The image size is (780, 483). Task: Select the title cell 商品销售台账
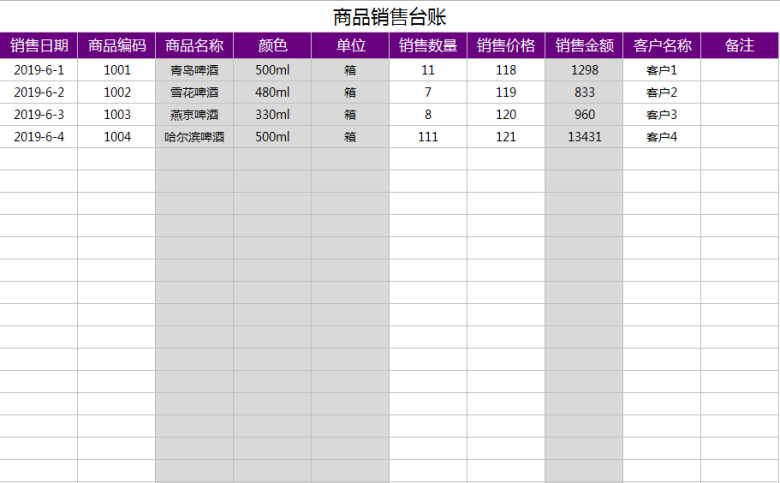pos(390,16)
